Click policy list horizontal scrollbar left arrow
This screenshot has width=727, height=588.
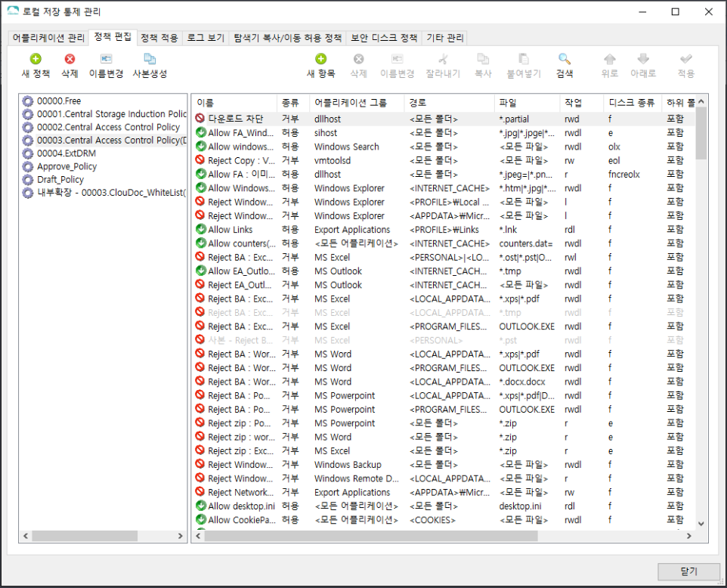click(26, 536)
